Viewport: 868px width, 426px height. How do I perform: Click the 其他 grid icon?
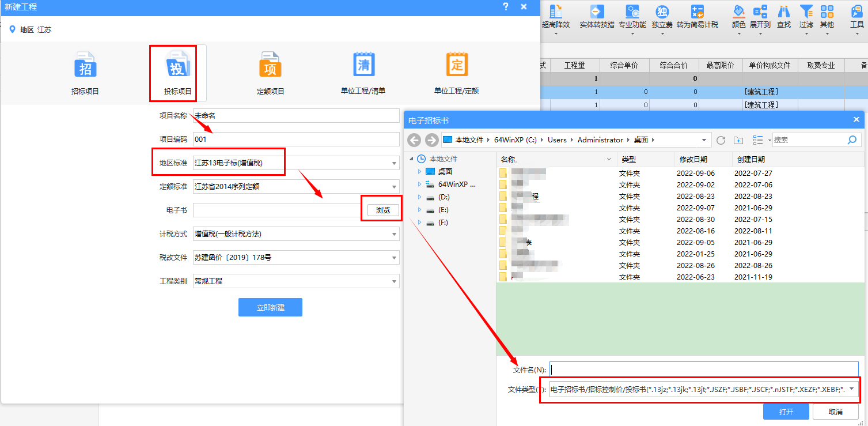(827, 12)
